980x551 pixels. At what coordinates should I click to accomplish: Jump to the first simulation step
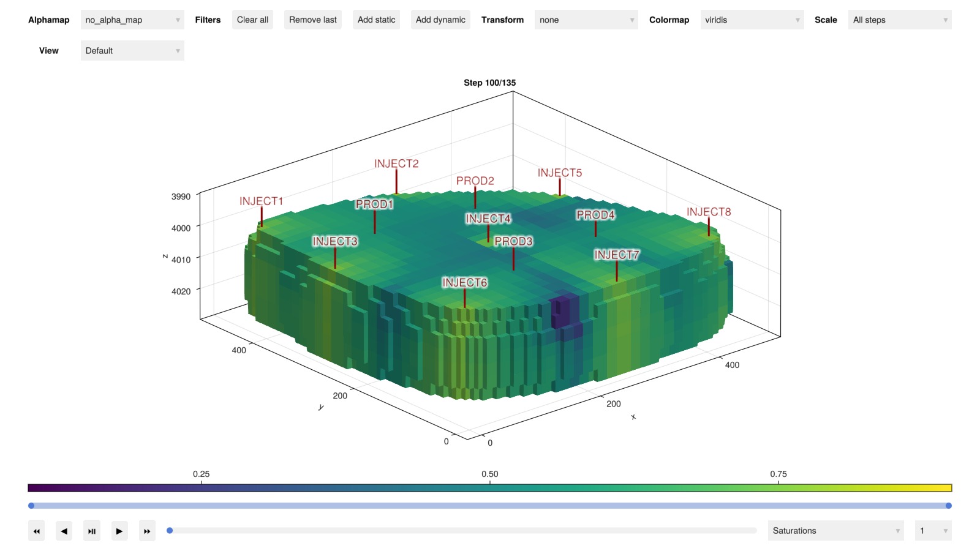[36, 531]
